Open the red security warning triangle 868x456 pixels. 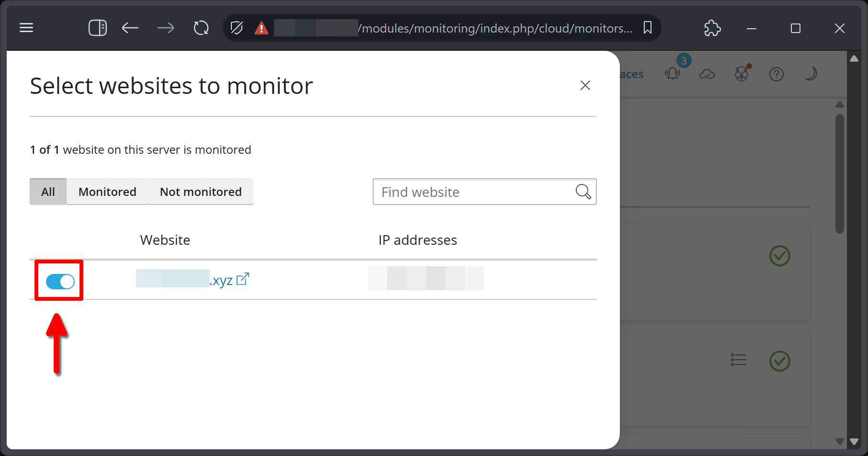(262, 28)
